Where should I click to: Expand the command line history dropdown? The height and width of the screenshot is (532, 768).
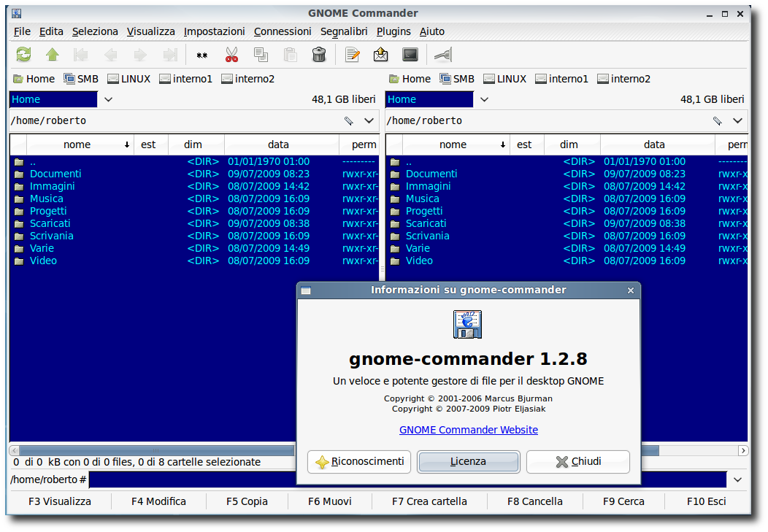(x=737, y=479)
